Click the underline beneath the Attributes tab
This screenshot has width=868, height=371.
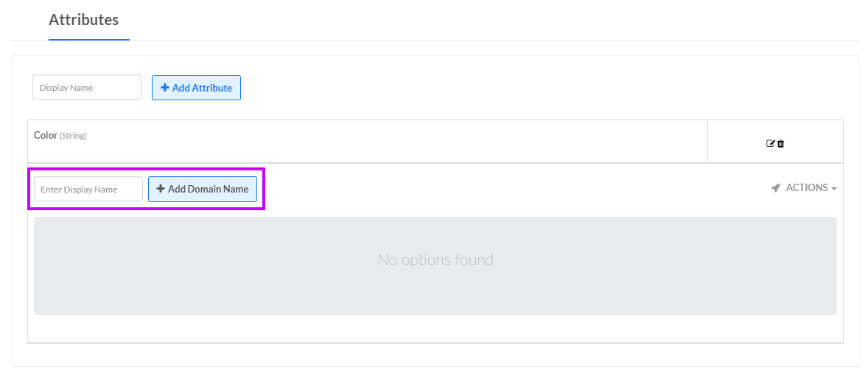(88, 39)
